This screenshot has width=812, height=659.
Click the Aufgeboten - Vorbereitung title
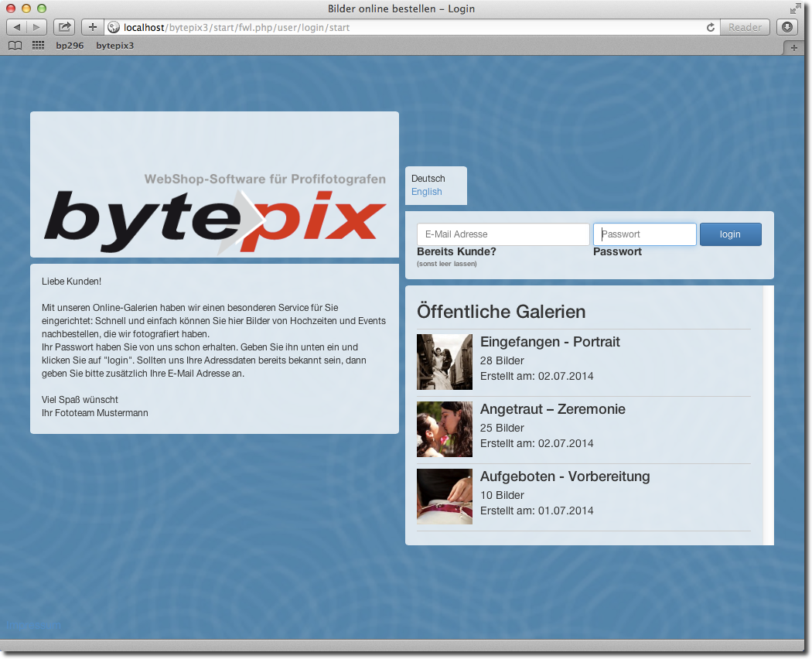pos(565,476)
